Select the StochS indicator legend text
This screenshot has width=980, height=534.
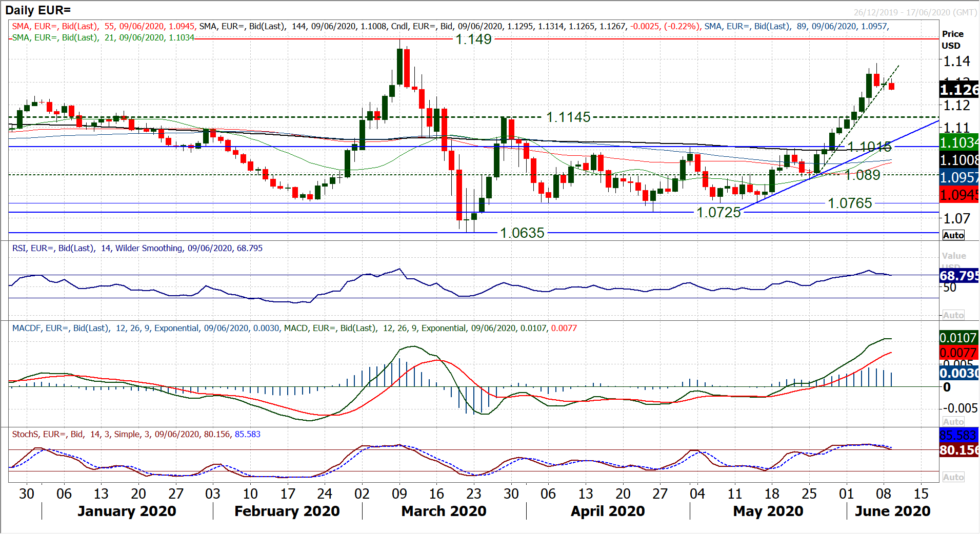pos(136,435)
